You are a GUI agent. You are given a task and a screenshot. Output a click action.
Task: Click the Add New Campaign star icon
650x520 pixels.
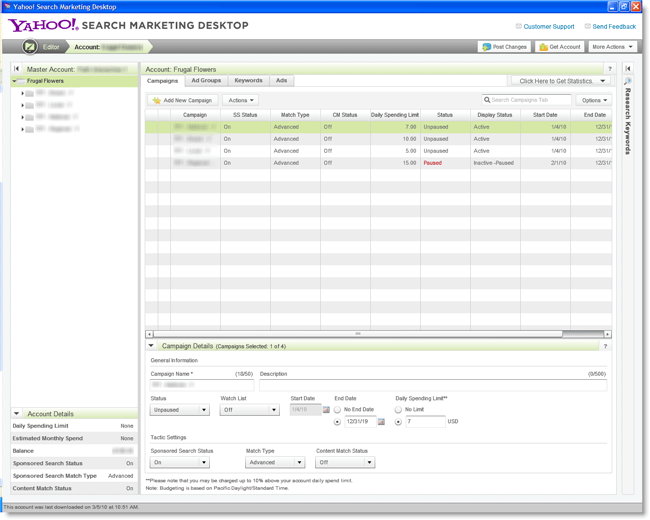pyautogui.click(x=156, y=100)
